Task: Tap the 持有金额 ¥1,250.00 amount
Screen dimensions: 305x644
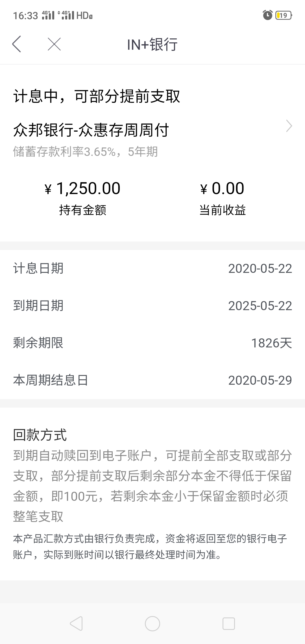Action: [x=82, y=188]
